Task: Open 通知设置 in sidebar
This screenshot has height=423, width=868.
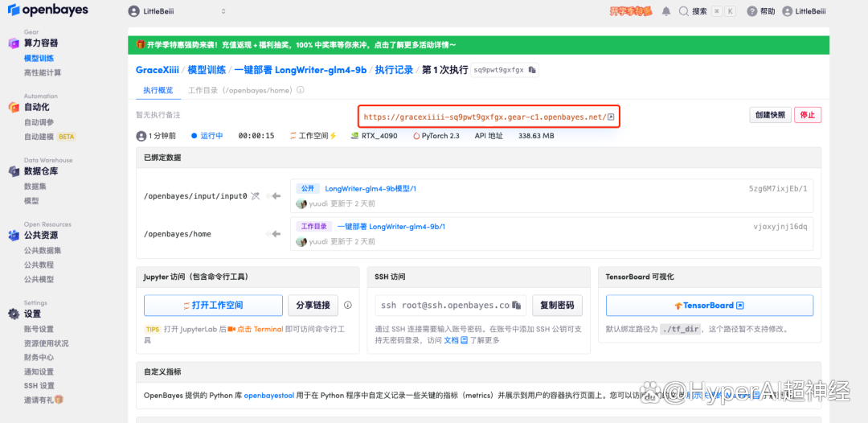Action: click(39, 372)
